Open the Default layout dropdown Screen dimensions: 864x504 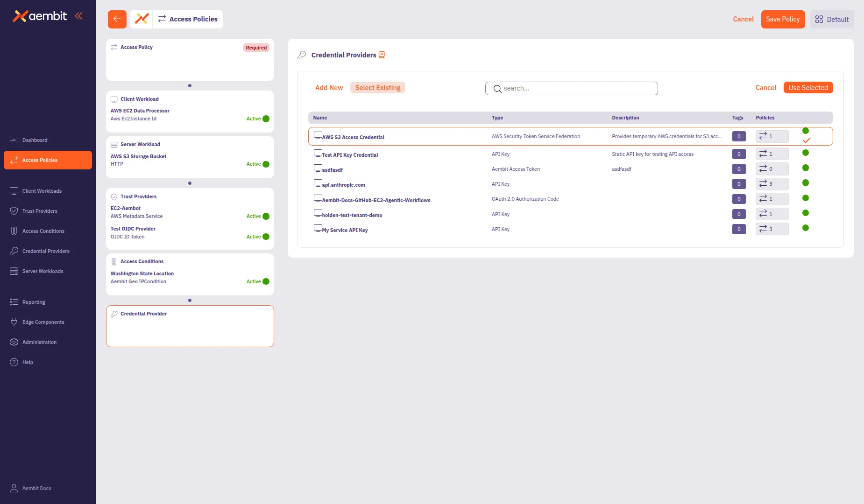click(x=832, y=19)
